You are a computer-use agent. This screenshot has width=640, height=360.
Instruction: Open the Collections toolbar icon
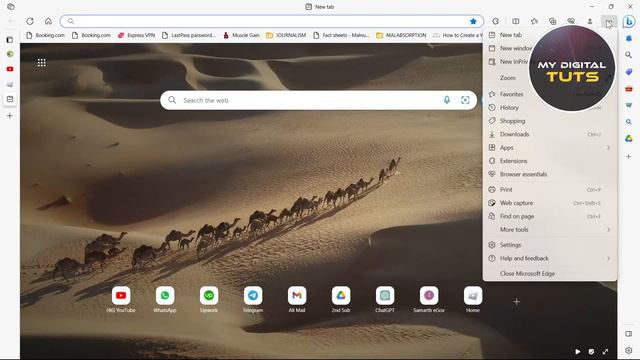click(x=553, y=21)
